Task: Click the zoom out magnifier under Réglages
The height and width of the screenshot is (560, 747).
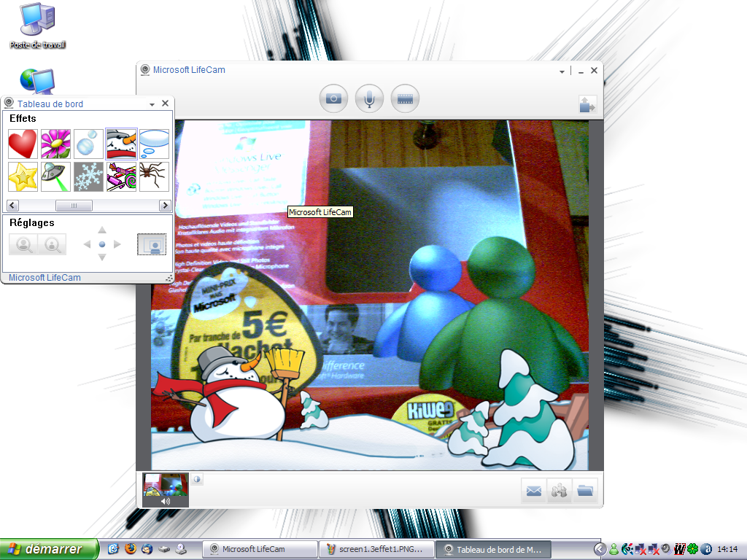Action: point(52,245)
